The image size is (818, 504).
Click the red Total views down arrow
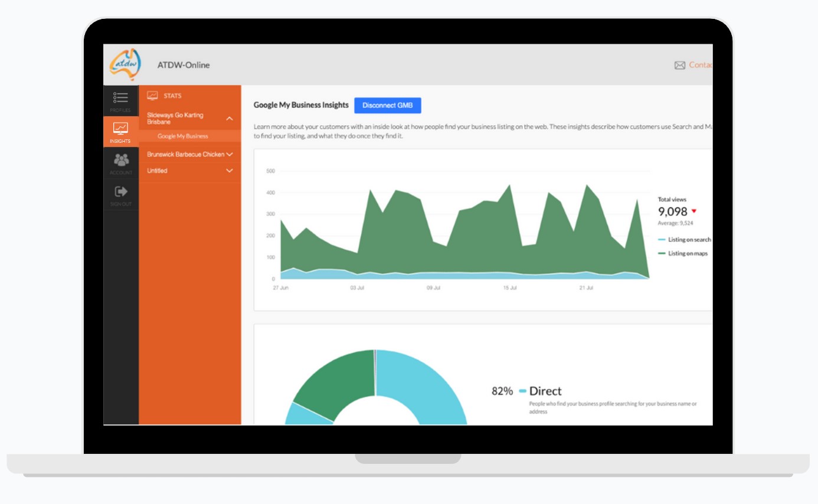tap(694, 211)
